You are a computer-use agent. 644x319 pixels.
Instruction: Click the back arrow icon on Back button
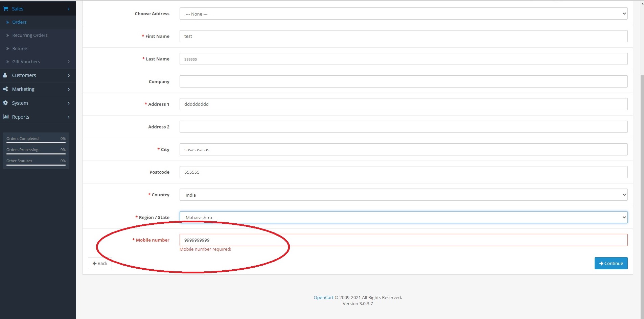point(95,263)
